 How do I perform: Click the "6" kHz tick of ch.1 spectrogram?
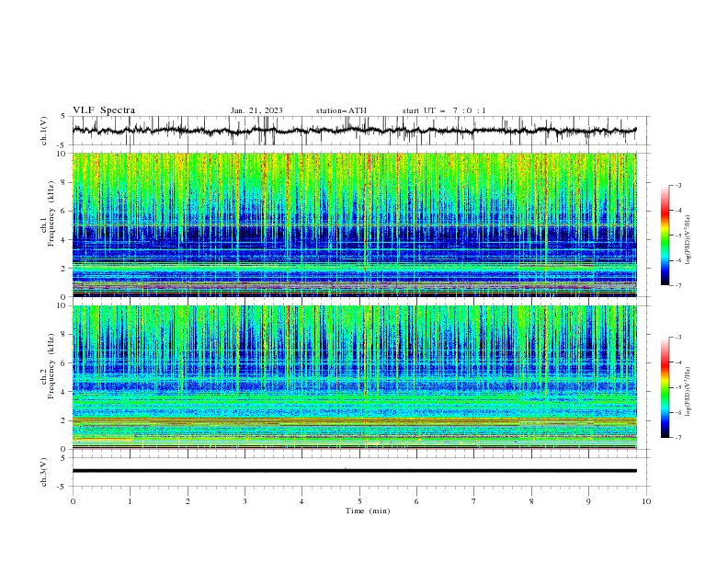tap(63, 211)
